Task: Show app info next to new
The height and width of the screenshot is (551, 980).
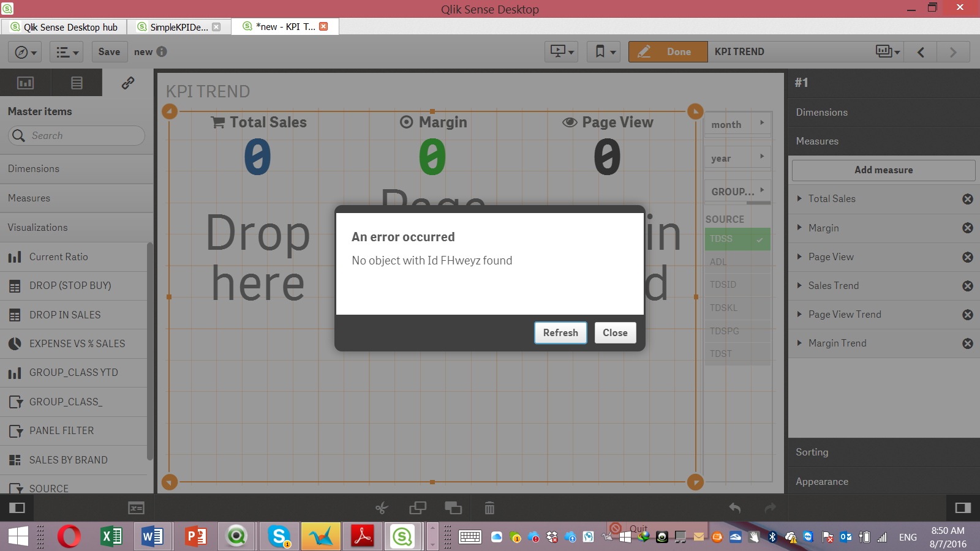Action: point(162,51)
